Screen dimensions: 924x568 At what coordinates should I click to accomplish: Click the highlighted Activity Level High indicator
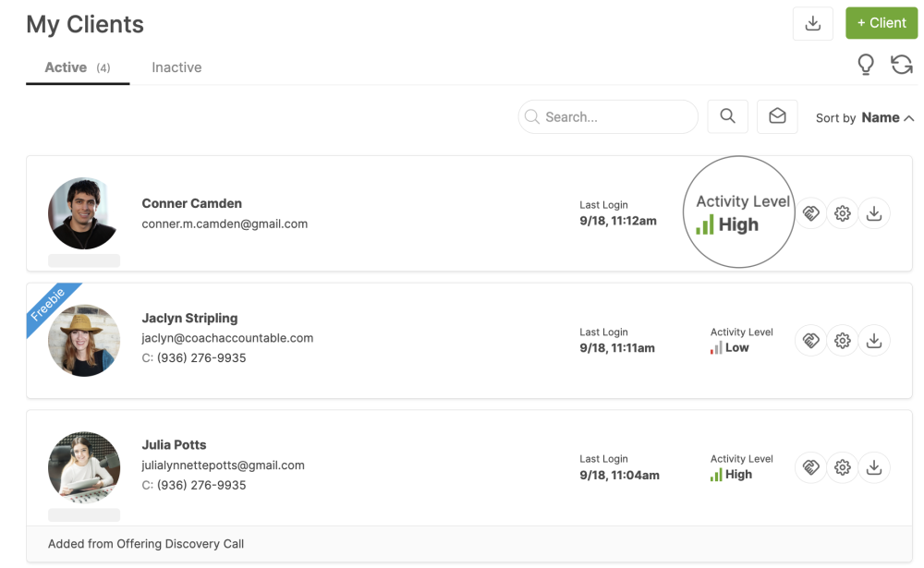click(x=738, y=213)
